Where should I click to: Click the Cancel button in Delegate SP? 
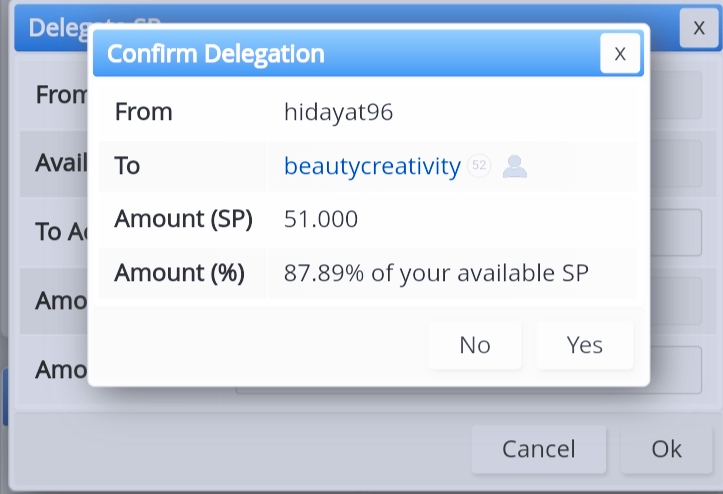(539, 449)
